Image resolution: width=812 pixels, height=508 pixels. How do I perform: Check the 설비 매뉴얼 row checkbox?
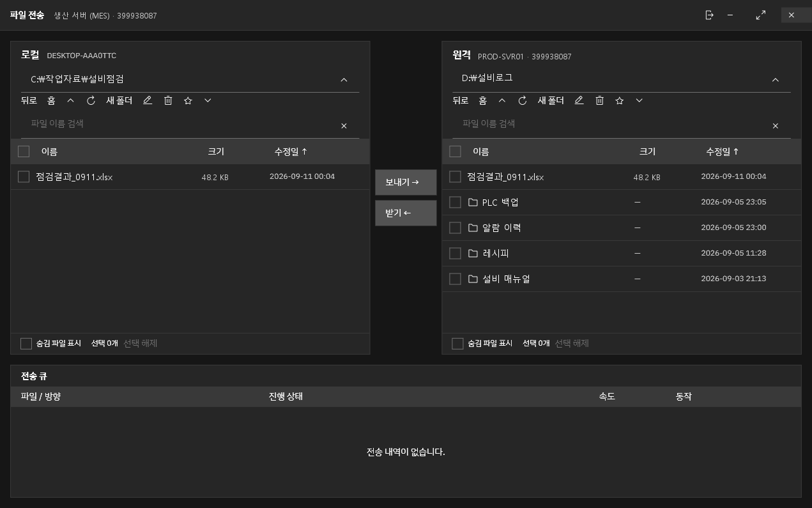pos(455,279)
